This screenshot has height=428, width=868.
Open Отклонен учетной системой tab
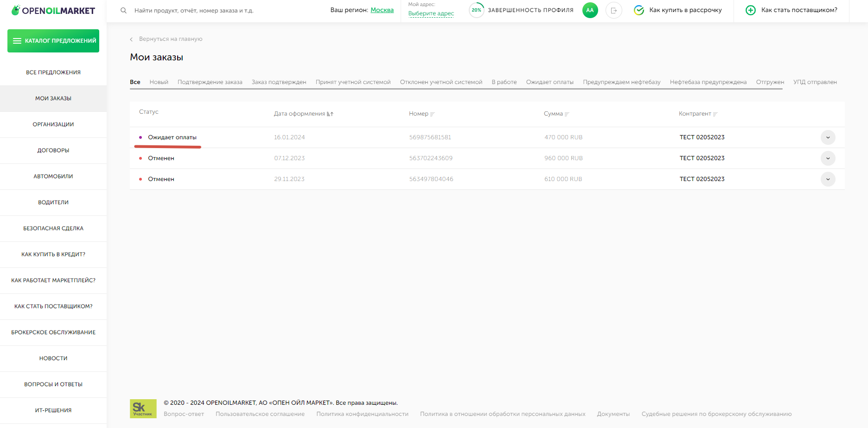[x=441, y=82]
